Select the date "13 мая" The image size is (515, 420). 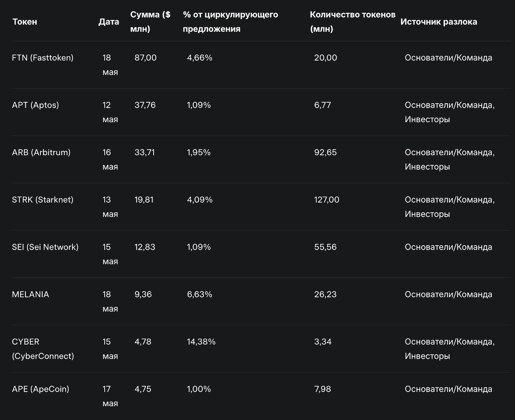click(x=110, y=207)
